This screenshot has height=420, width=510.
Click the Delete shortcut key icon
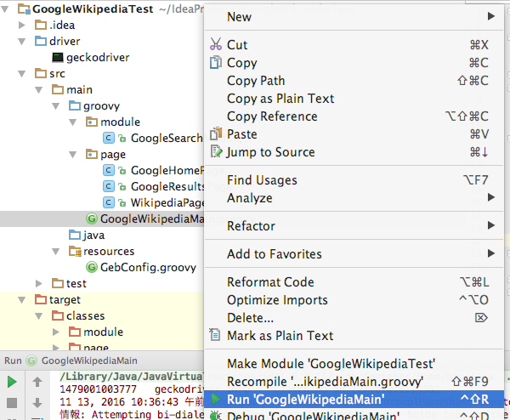[481, 317]
